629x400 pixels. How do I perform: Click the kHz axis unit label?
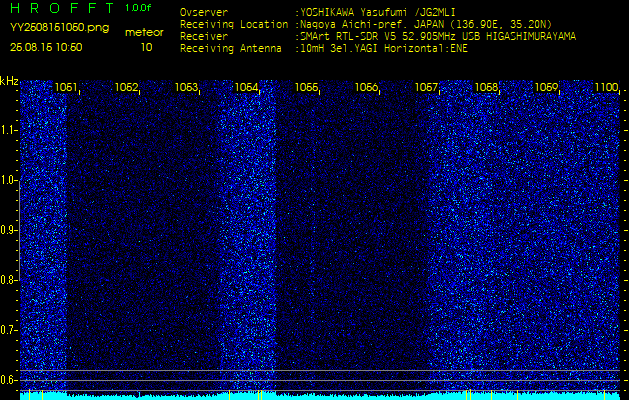(x=9, y=82)
